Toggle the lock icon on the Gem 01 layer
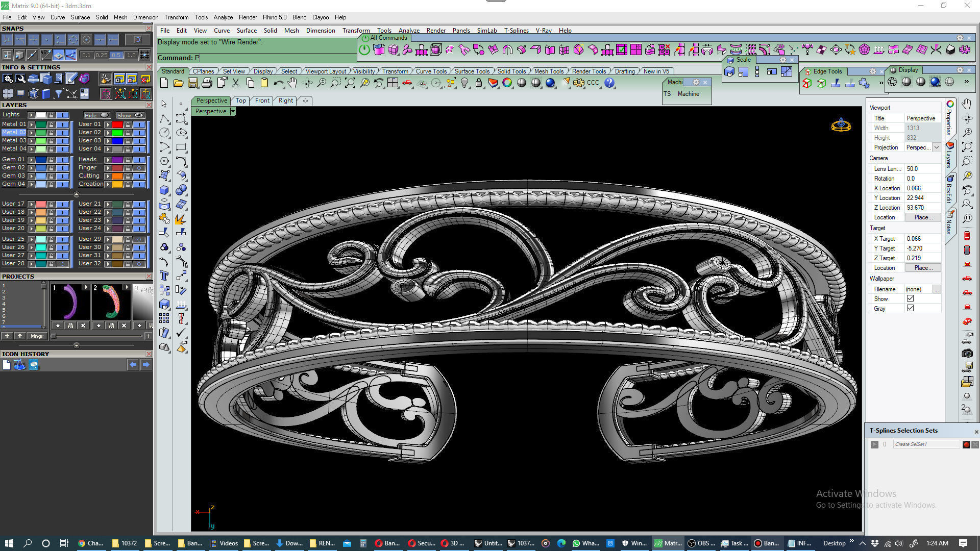 pos(51,159)
